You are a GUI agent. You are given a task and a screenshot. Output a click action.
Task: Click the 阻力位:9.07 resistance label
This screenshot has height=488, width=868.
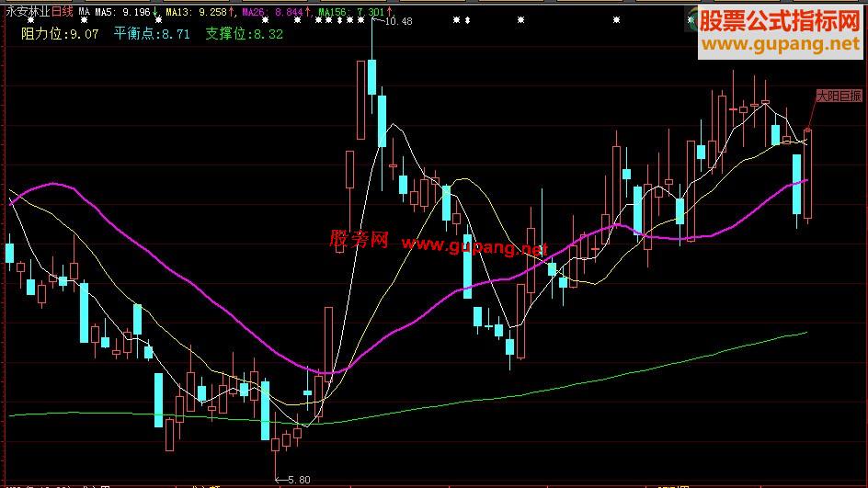pyautogui.click(x=60, y=34)
